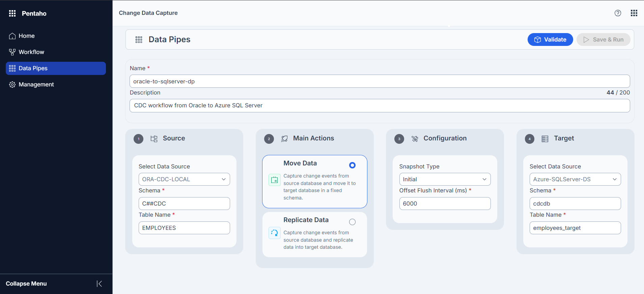
Task: Click the collapse menu arrow icon
Action: tap(99, 284)
